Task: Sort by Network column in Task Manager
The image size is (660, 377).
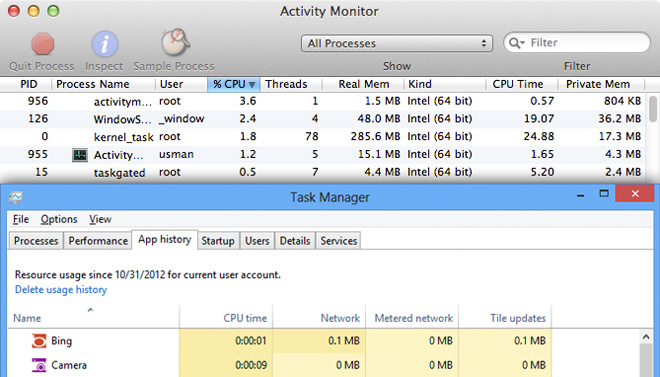Action: pos(319,317)
